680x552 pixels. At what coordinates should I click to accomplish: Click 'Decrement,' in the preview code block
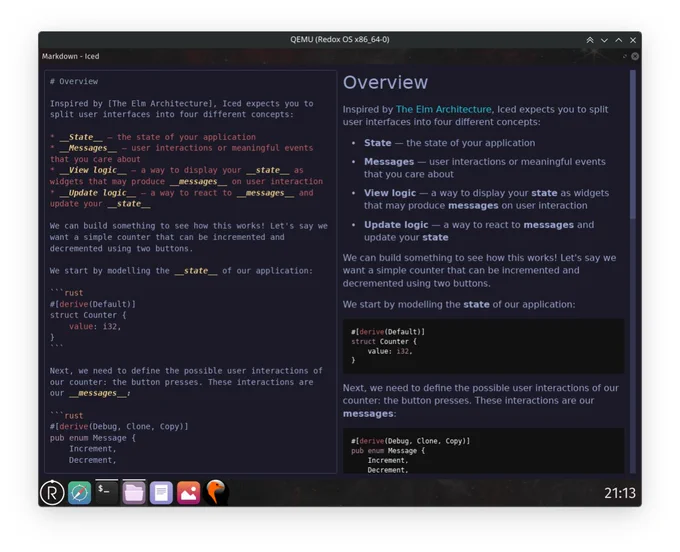click(x=388, y=470)
